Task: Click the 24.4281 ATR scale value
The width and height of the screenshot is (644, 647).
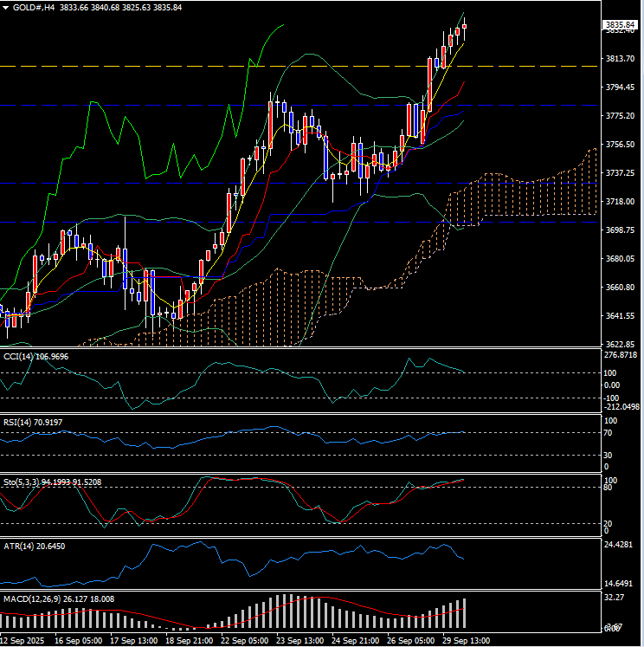Action: (620, 545)
